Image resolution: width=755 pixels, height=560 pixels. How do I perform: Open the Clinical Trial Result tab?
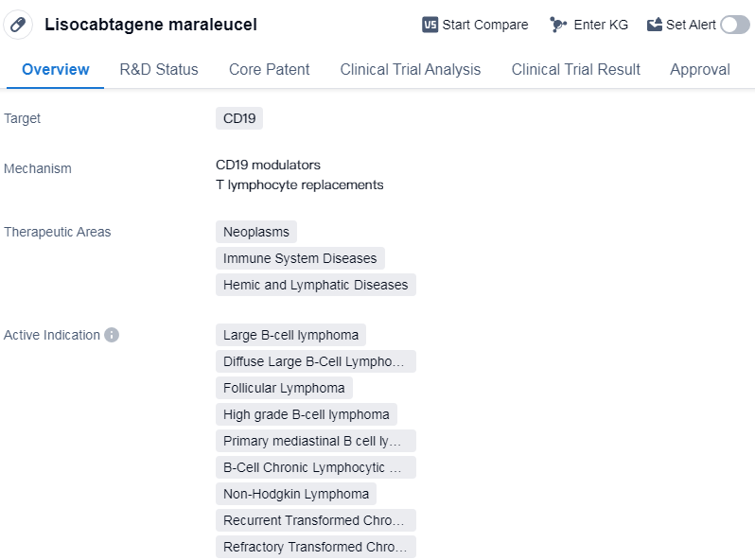pyautogui.click(x=575, y=69)
